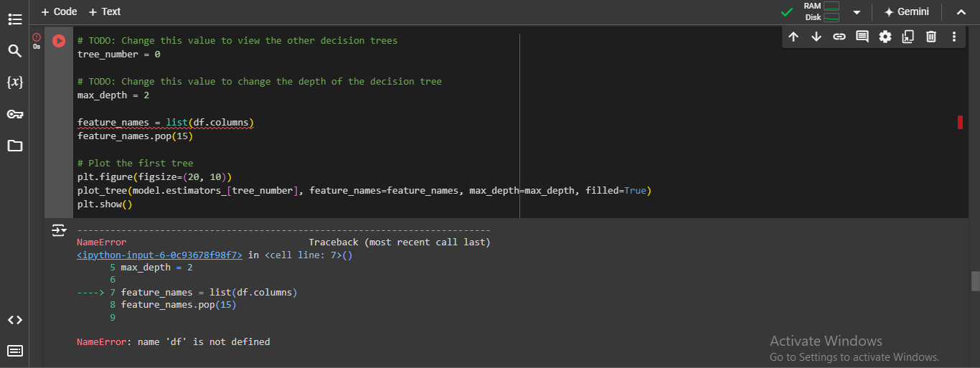The image size is (980, 368).
Task: Open the RAM and Disk resource monitor
Action: pos(821,11)
